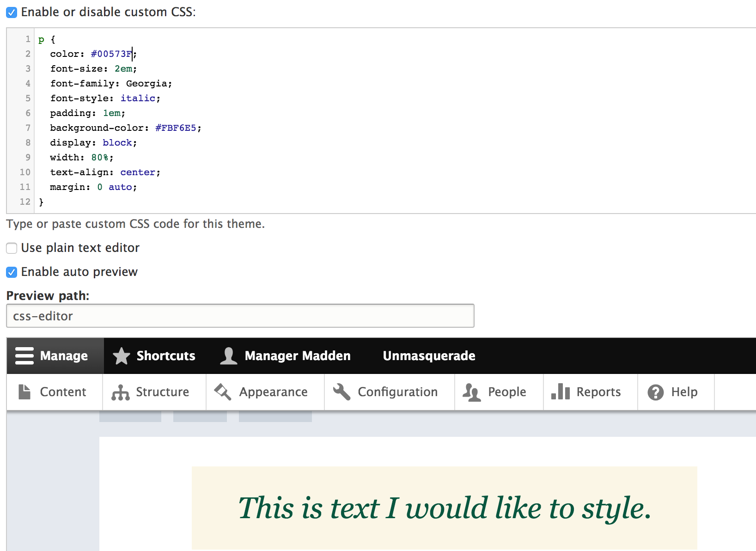The image size is (756, 551).
Task: Click the Configuration wrench icon
Action: (x=342, y=392)
